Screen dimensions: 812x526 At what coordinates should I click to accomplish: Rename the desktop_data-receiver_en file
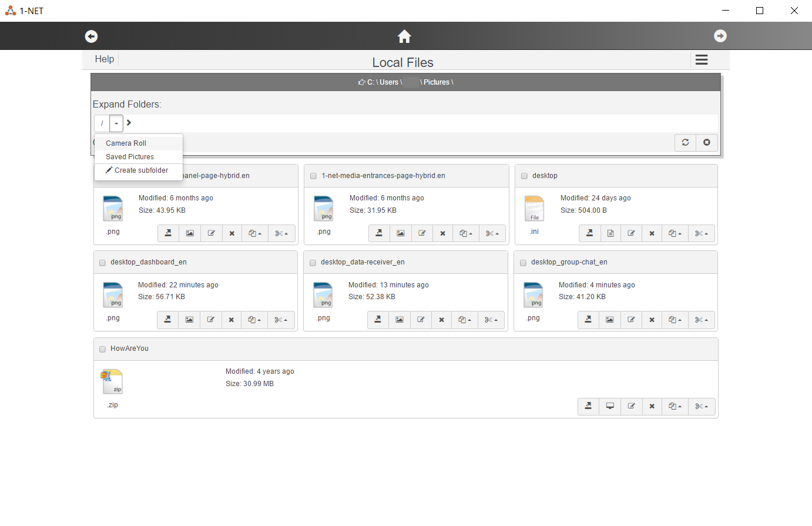tap(421, 320)
